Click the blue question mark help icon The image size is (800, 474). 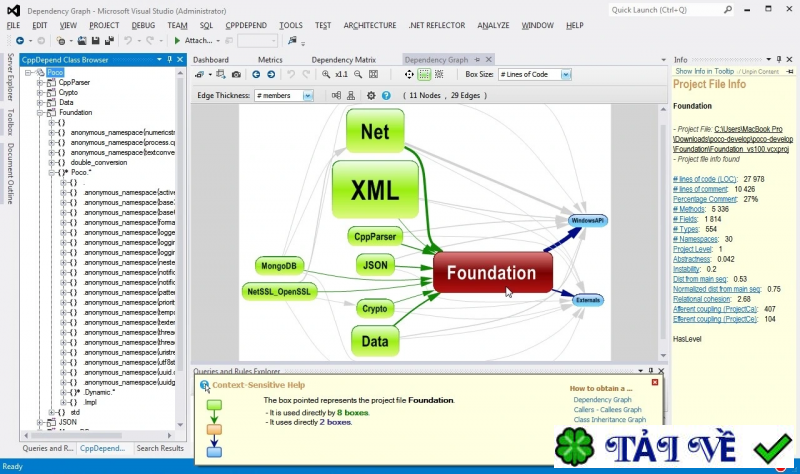pyautogui.click(x=386, y=95)
